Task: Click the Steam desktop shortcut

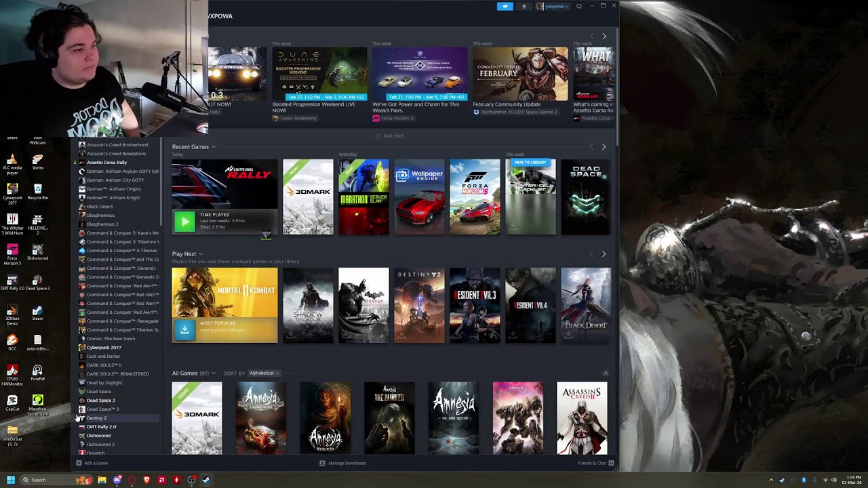Action: pyautogui.click(x=37, y=312)
